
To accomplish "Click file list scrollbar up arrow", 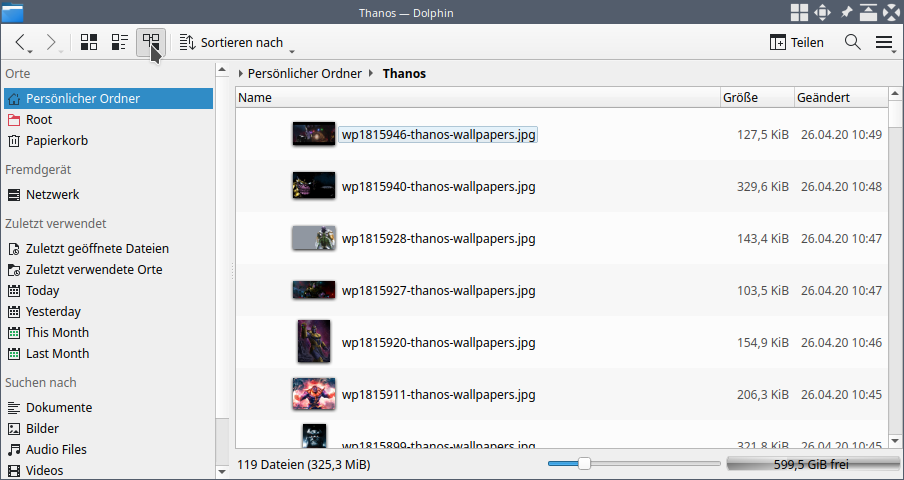I will tap(895, 93).
